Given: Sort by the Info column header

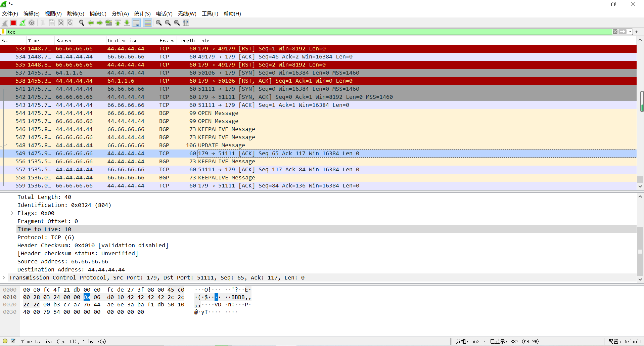Looking at the screenshot, I should point(417,41).
